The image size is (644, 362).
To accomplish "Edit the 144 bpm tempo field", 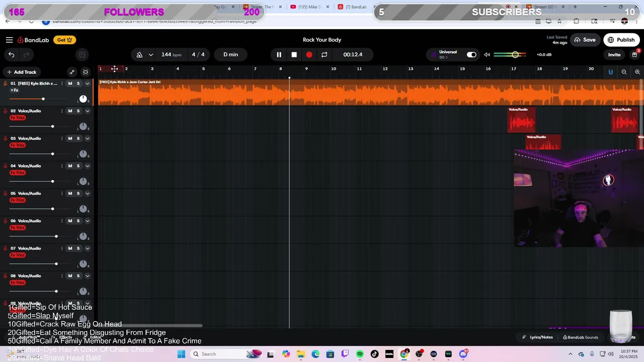I will coord(171,54).
